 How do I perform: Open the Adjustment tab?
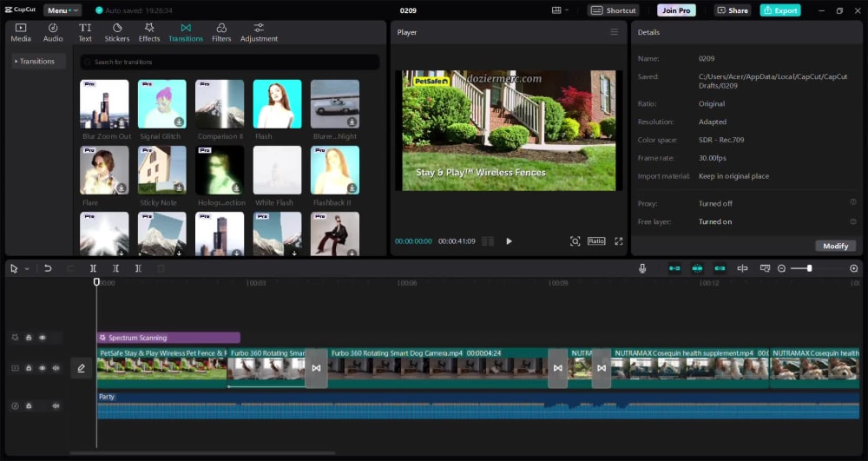259,33
